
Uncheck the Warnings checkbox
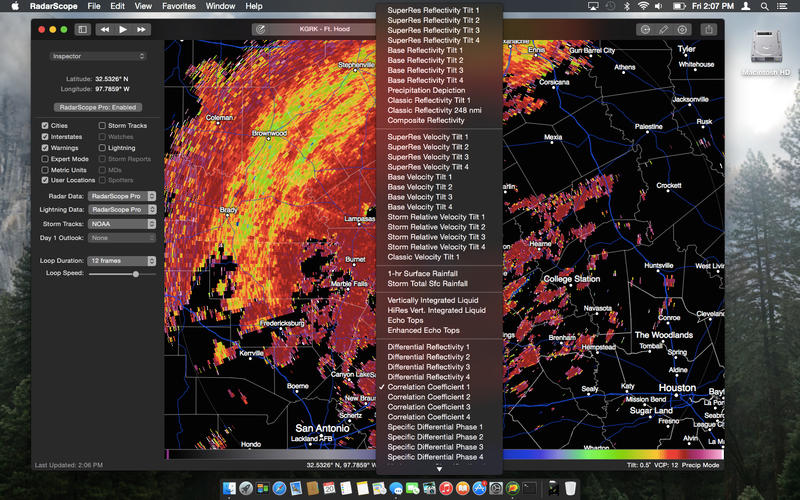[45, 148]
